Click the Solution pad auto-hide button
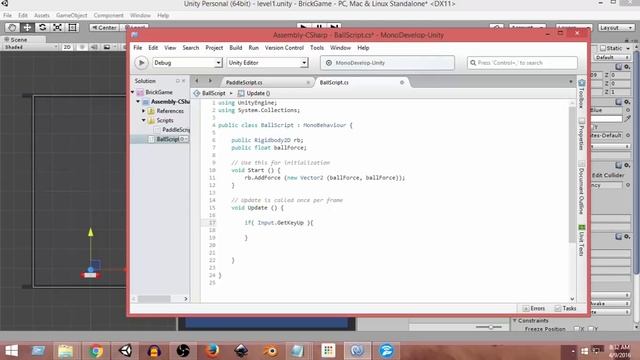Viewport: 640px width, 360px height. pos(178,81)
